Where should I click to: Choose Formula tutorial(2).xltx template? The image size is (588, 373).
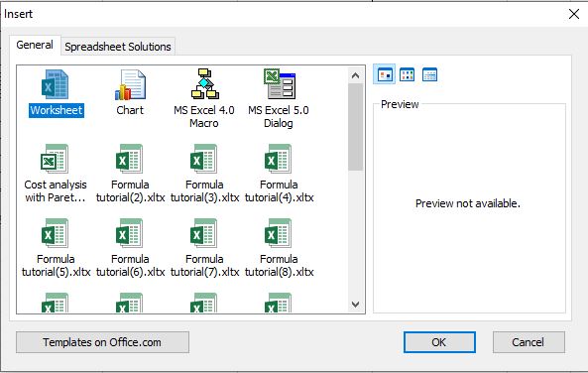[x=130, y=159]
